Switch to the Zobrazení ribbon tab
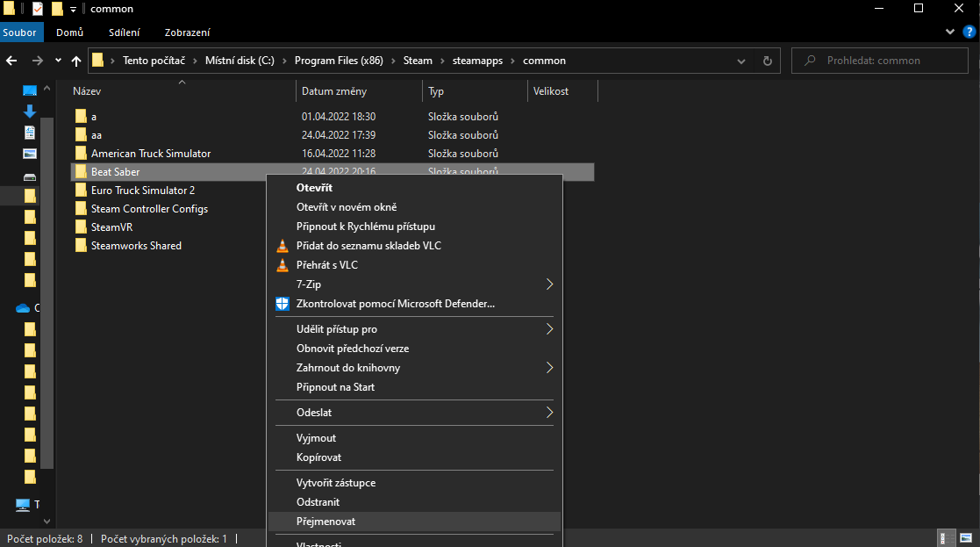This screenshot has width=980, height=547. click(x=188, y=32)
